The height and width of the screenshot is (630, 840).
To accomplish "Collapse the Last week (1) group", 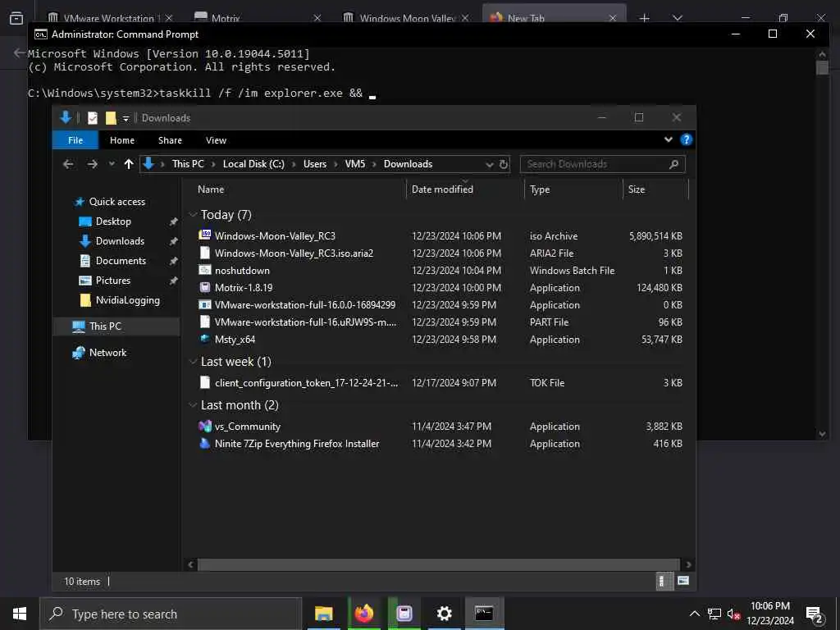I will (193, 362).
